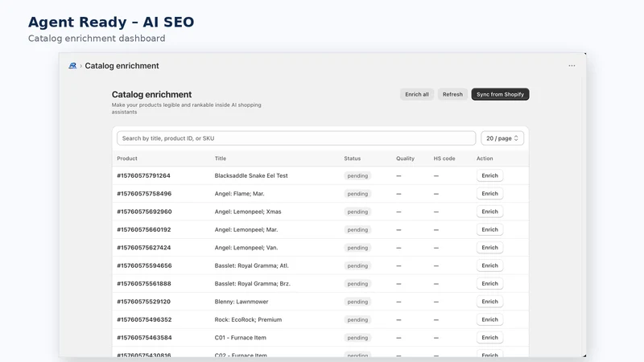Enrich the Angel: Flame; Mar. product
644x362 pixels.
click(489, 194)
